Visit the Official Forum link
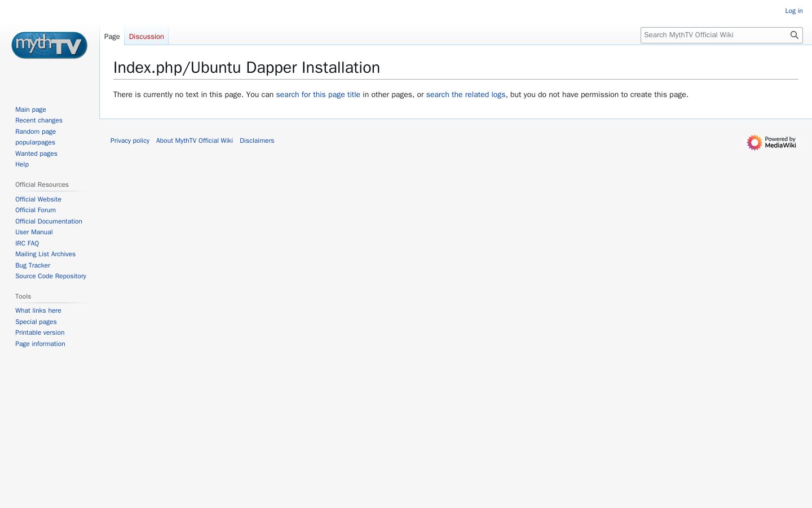The image size is (812, 508). 36,210
